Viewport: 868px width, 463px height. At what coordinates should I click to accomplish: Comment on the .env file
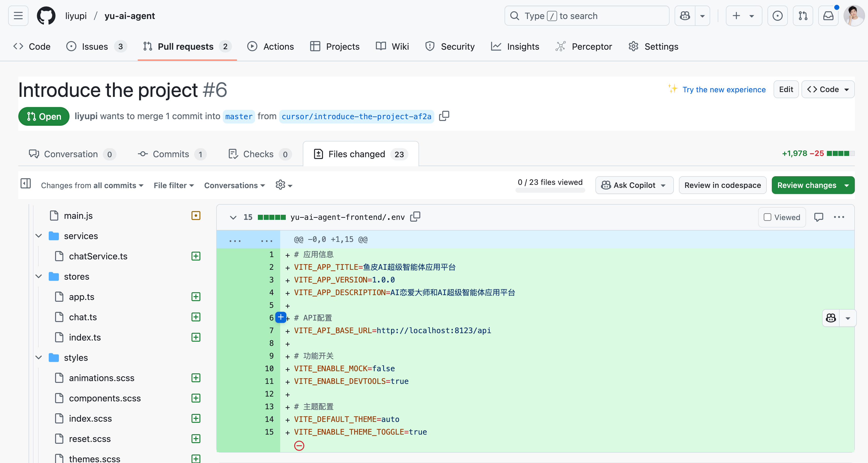click(x=819, y=217)
